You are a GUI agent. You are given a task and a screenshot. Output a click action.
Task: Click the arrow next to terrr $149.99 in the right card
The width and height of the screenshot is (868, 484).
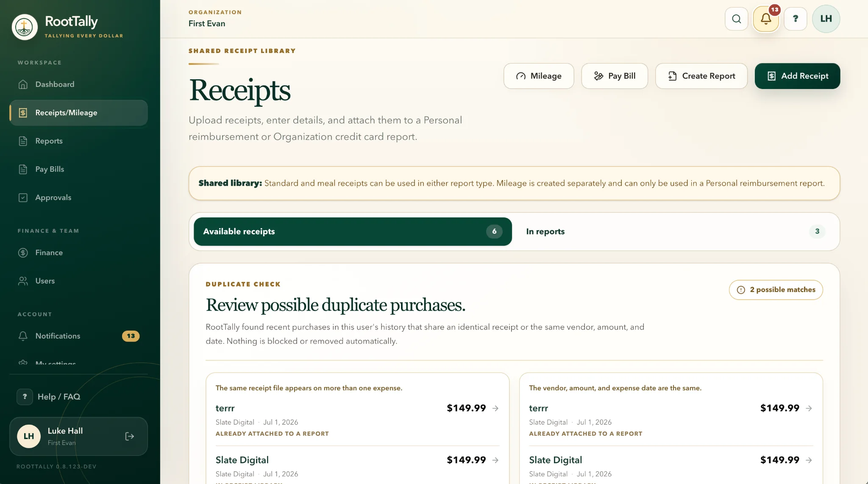[x=809, y=409]
